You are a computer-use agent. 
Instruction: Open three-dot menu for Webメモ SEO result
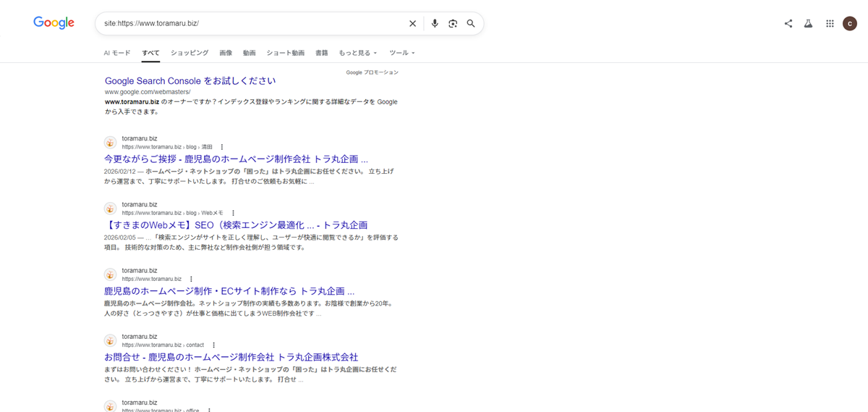[x=233, y=213]
